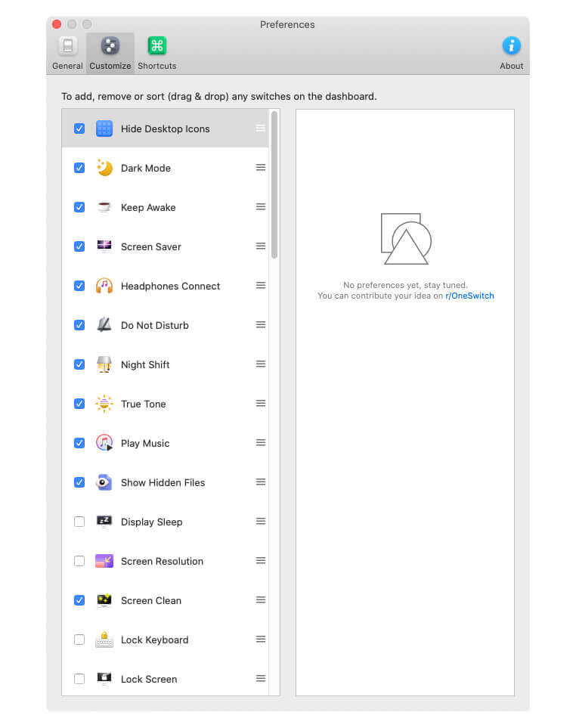The image size is (576, 728).
Task: Select the Customize preferences tab
Action: click(110, 53)
